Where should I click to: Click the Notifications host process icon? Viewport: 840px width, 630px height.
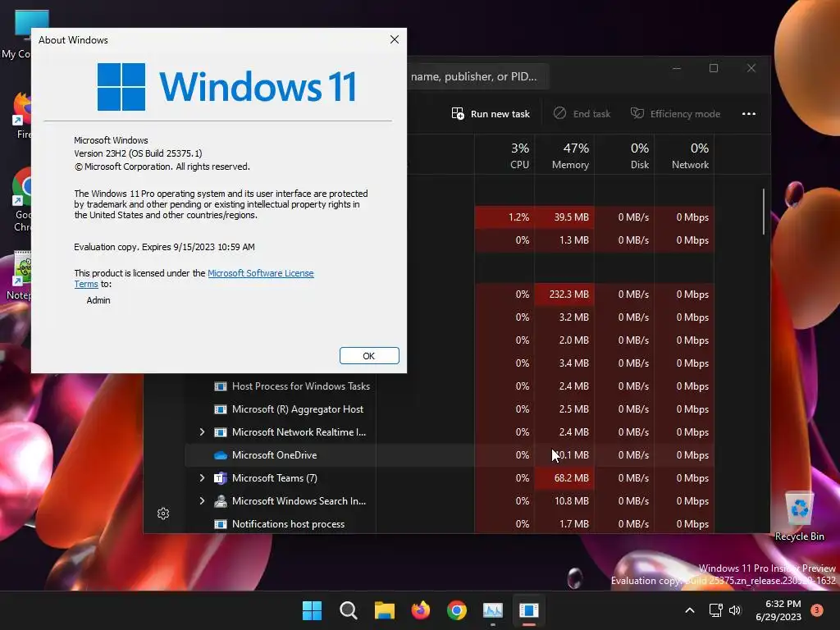click(220, 524)
